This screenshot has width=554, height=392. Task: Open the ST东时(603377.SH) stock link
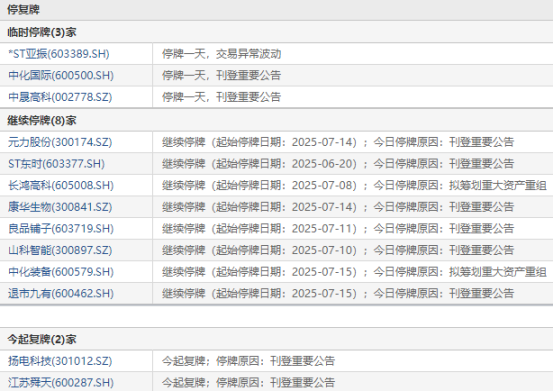[x=57, y=164]
